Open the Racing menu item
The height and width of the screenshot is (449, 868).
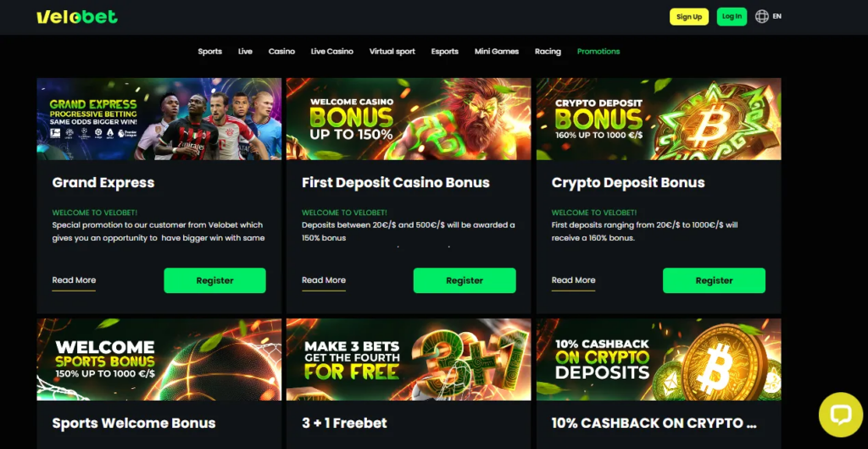pyautogui.click(x=548, y=52)
